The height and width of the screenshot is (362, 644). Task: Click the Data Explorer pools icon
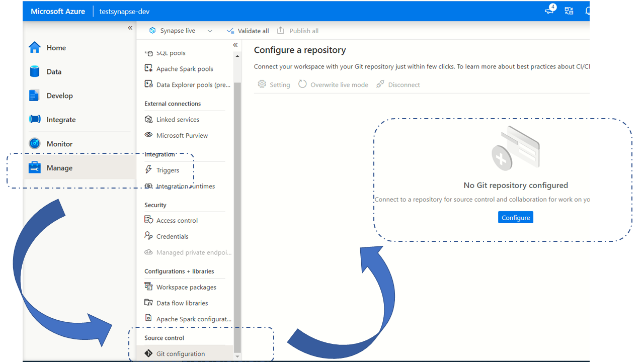pos(148,84)
